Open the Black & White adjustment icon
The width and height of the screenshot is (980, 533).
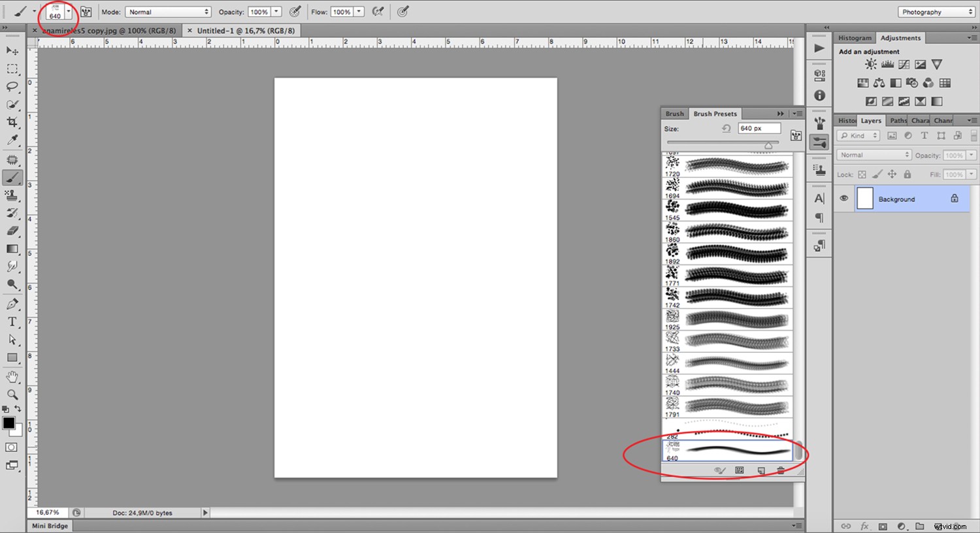tap(896, 83)
